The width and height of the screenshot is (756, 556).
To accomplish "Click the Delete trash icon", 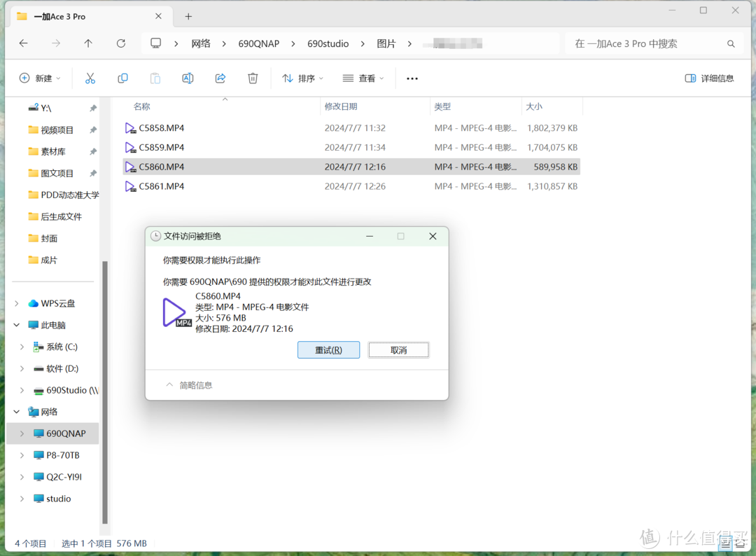I will [253, 78].
